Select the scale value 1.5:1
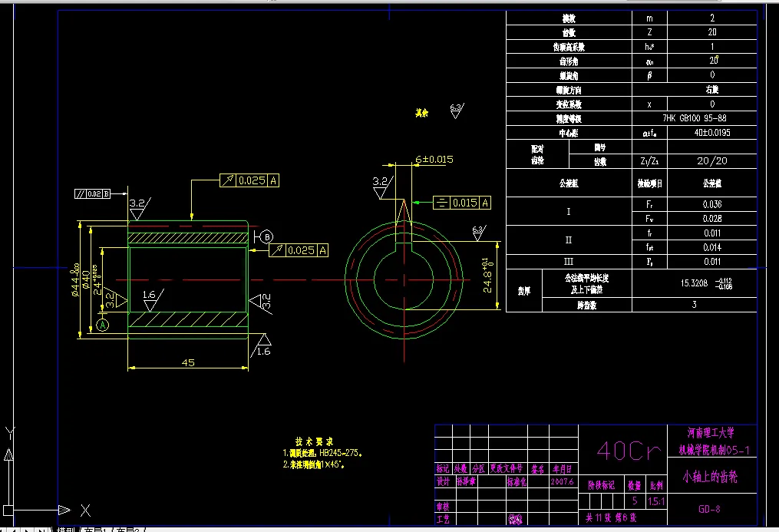 pyautogui.click(x=655, y=501)
